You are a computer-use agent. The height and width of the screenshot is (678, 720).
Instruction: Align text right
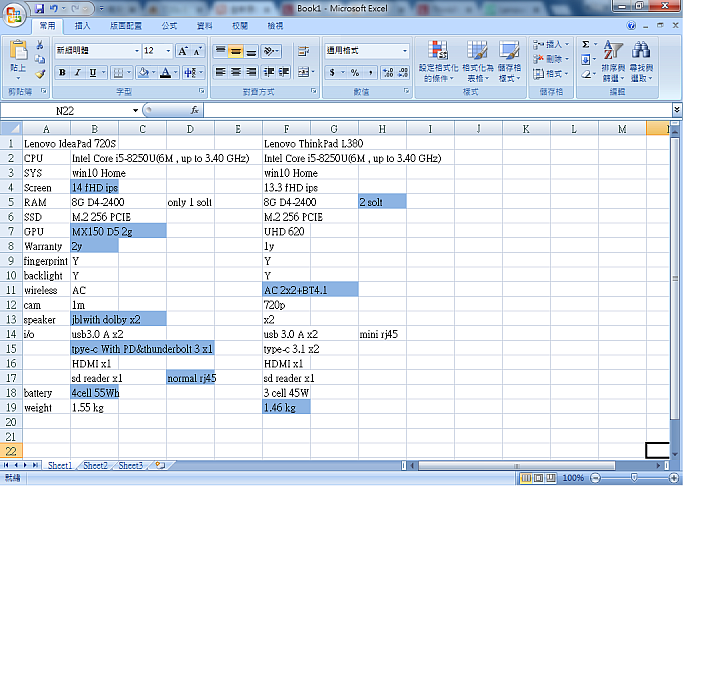click(251, 72)
